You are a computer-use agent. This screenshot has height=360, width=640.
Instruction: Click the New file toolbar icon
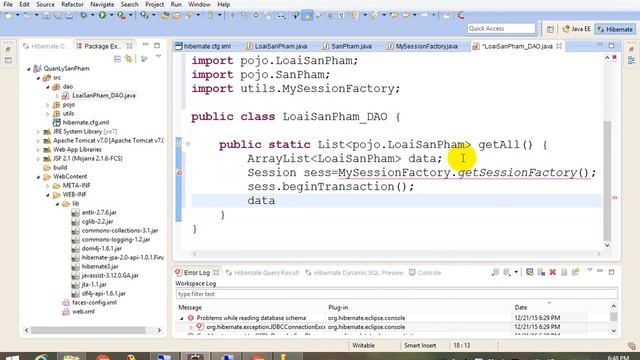coord(8,16)
